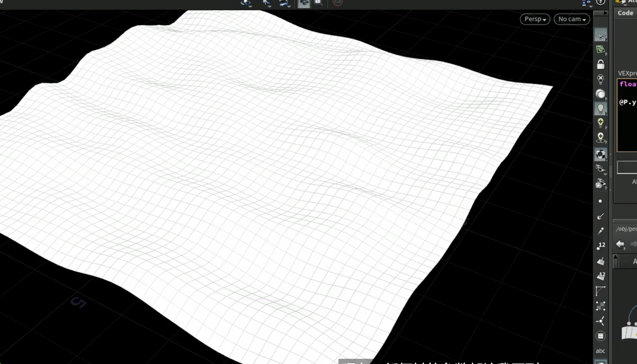Toggle display point numbers icon
The image size is (637, 364).
600,246
